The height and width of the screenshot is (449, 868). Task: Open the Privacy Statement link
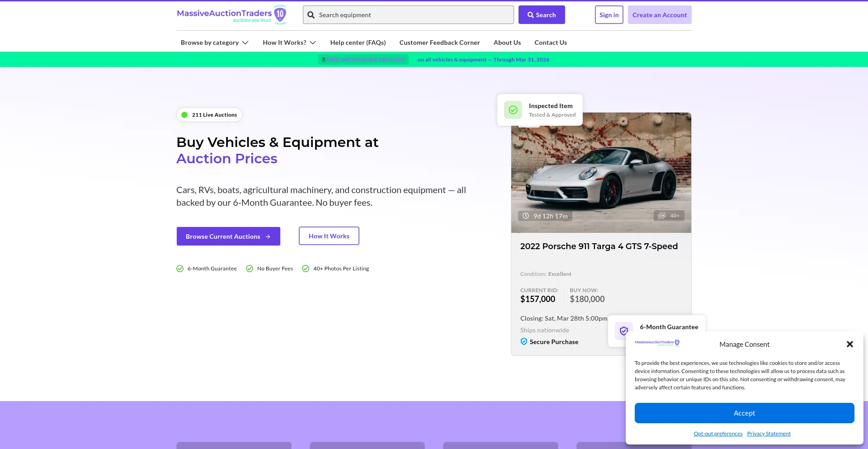(769, 434)
